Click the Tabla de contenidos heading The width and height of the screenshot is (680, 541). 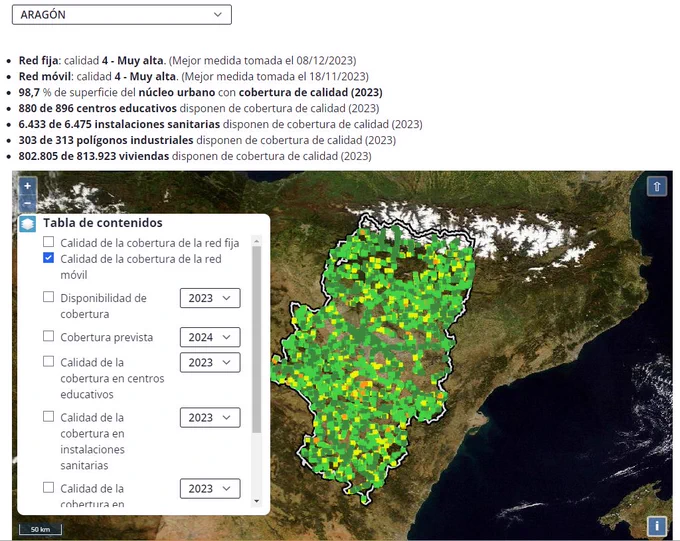[103, 223]
